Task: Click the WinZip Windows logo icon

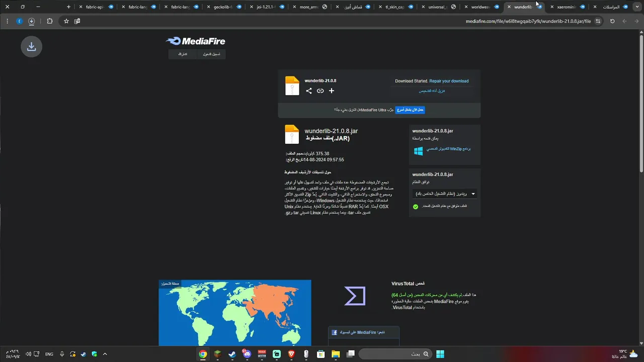Action: pos(418,151)
